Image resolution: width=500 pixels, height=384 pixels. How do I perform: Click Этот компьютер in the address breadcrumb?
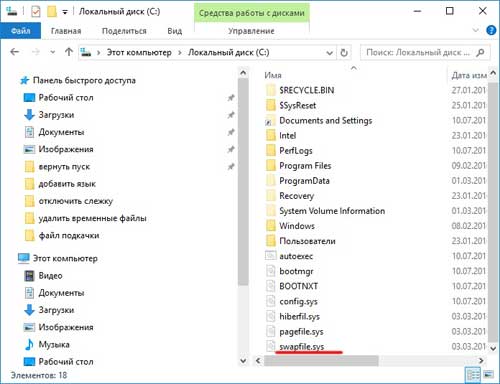(x=139, y=52)
